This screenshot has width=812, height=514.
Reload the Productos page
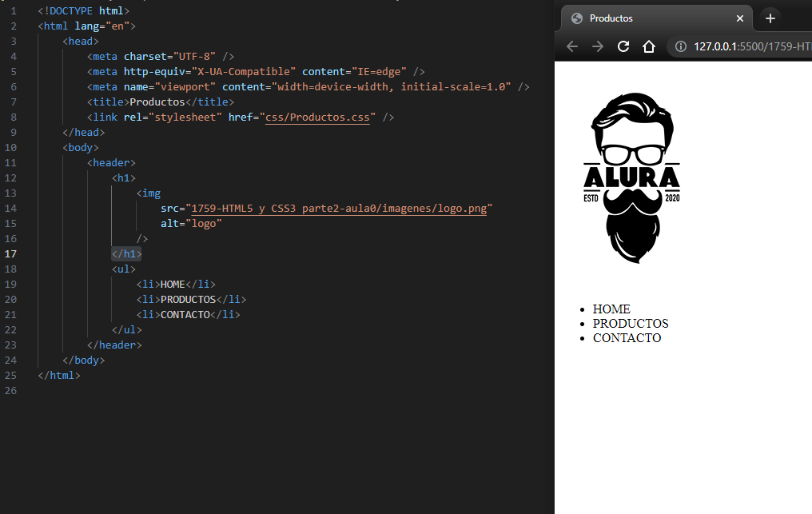coord(623,46)
